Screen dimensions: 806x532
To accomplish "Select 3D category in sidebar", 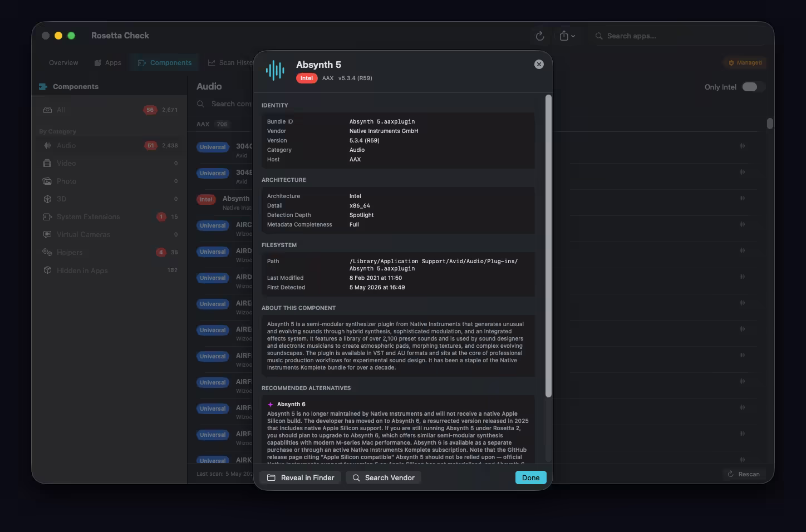I will pyautogui.click(x=110, y=199).
